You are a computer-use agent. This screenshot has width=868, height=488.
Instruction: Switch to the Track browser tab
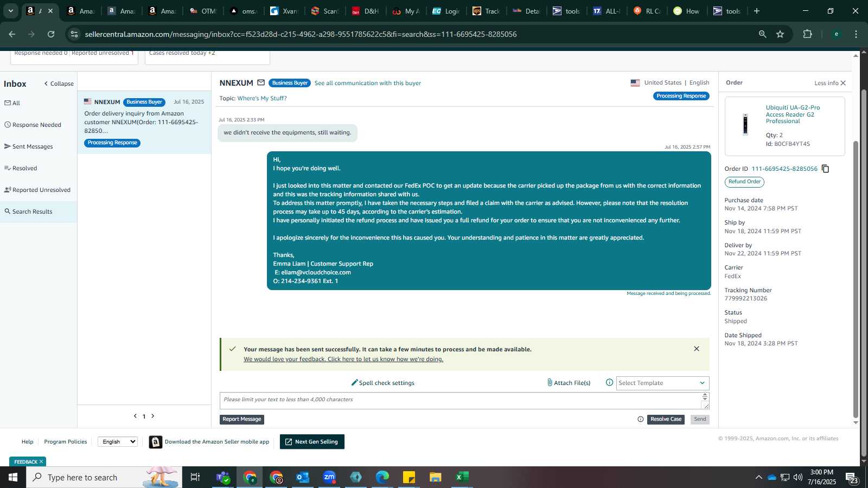487,11
